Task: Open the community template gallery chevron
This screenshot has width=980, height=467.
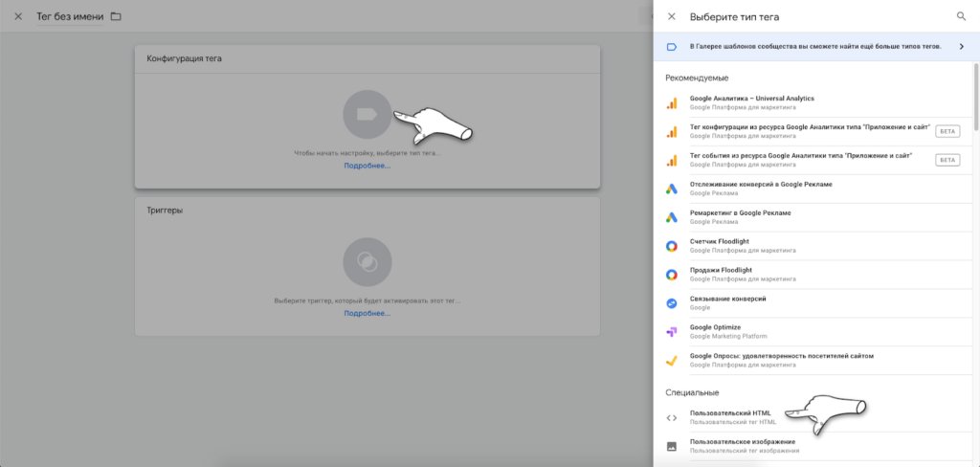Action: (x=961, y=46)
